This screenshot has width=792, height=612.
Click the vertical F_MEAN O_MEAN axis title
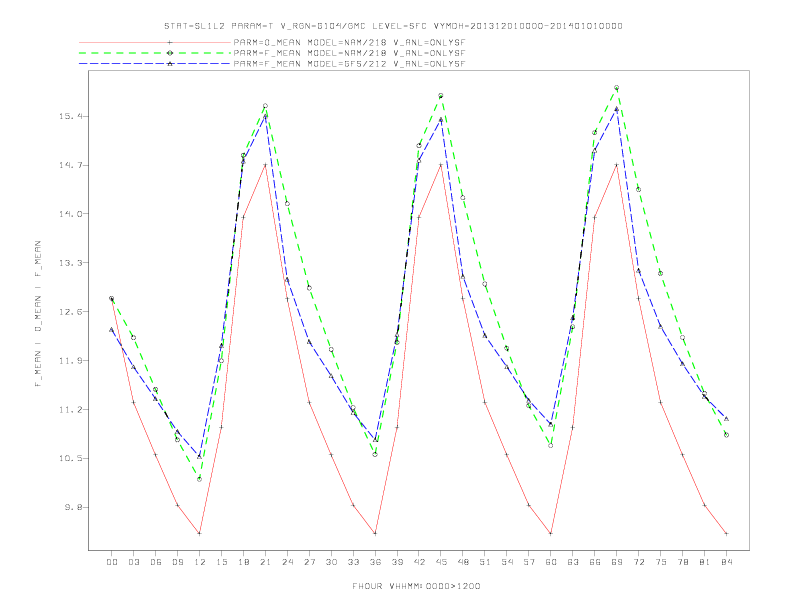(x=38, y=314)
